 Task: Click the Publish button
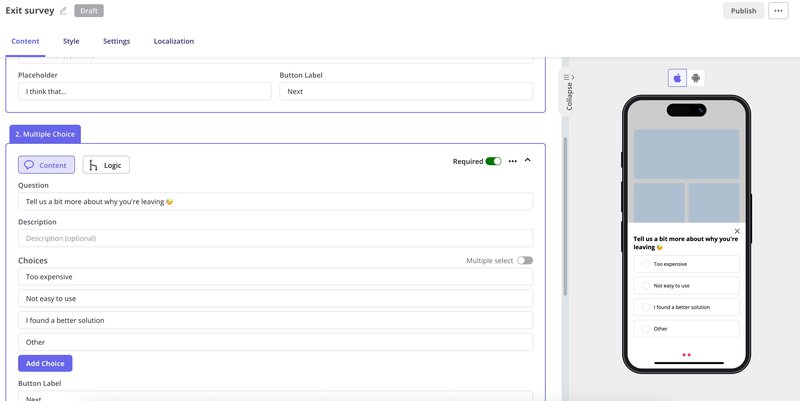[x=743, y=11]
